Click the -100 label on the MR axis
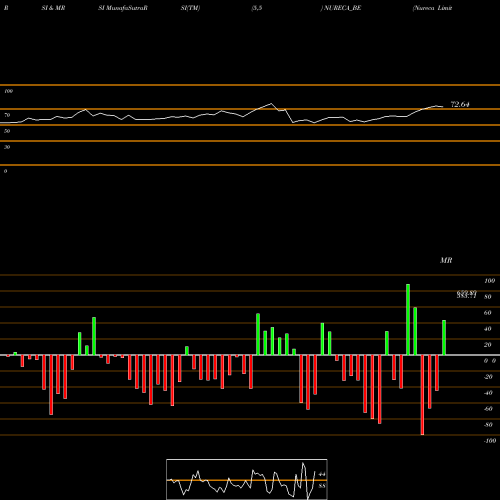This screenshot has height=500, width=500. pos(490,441)
